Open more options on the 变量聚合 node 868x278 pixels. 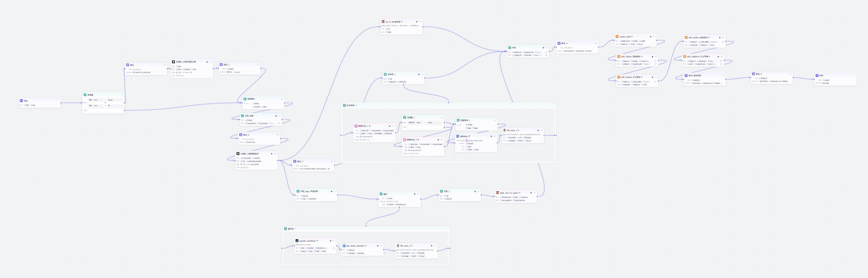click(x=282, y=99)
